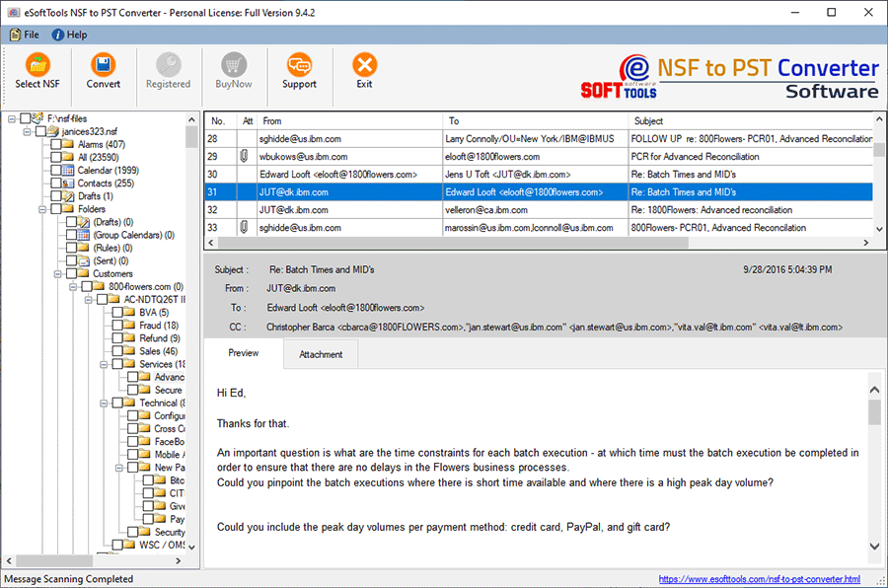The height and width of the screenshot is (588, 888).
Task: Click the BuyNow shopping cart icon
Action: (233, 64)
